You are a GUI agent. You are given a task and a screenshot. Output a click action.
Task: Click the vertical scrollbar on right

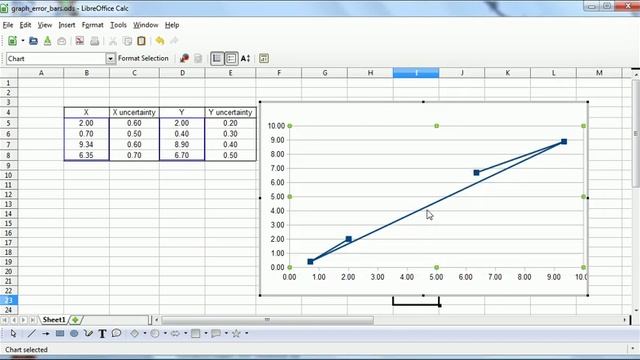(x=636, y=133)
